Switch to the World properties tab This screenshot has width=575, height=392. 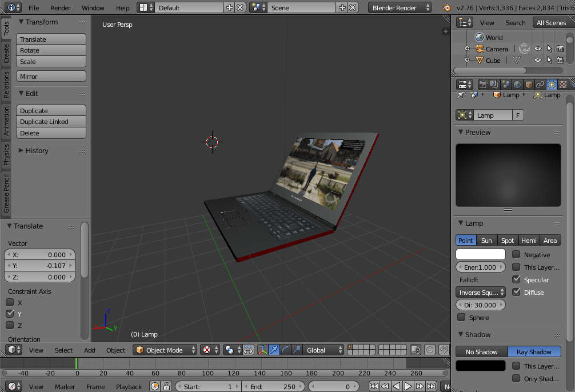tap(517, 84)
